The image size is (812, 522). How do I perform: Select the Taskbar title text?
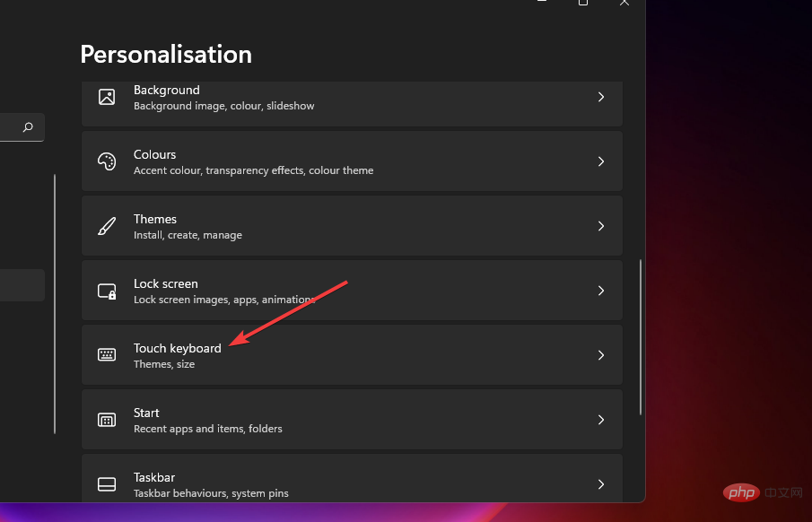[154, 477]
